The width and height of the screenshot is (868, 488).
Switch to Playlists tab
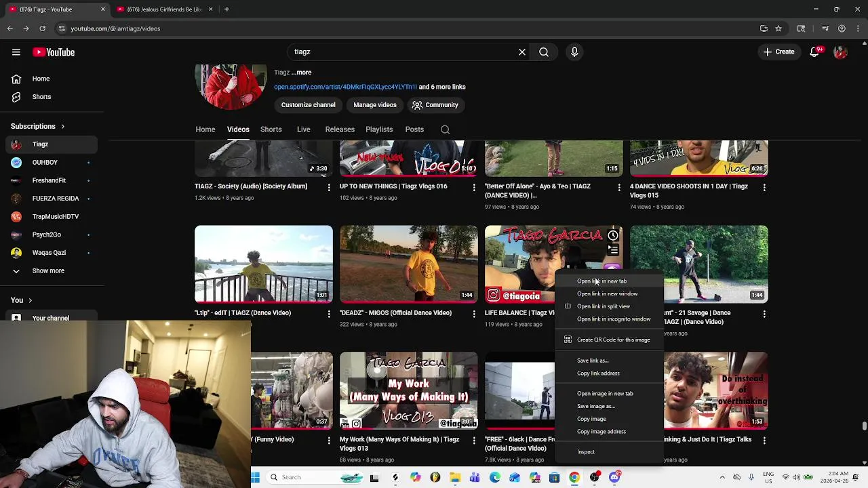379,129
